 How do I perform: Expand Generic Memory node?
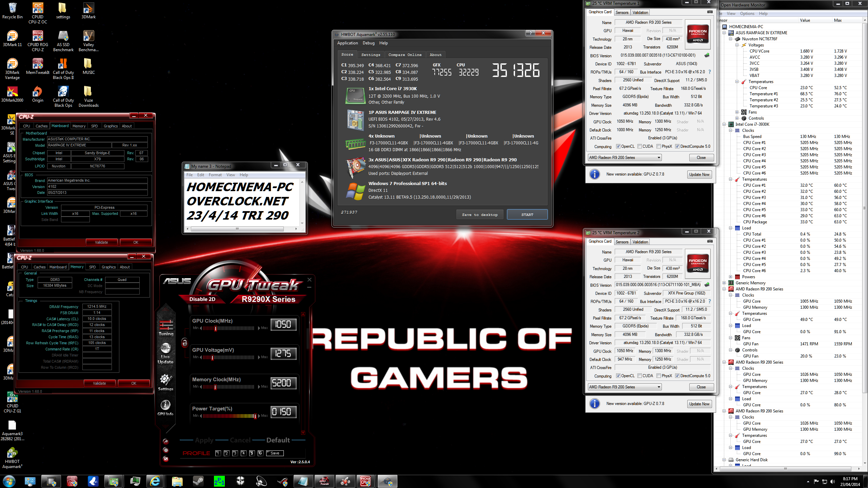tap(725, 283)
